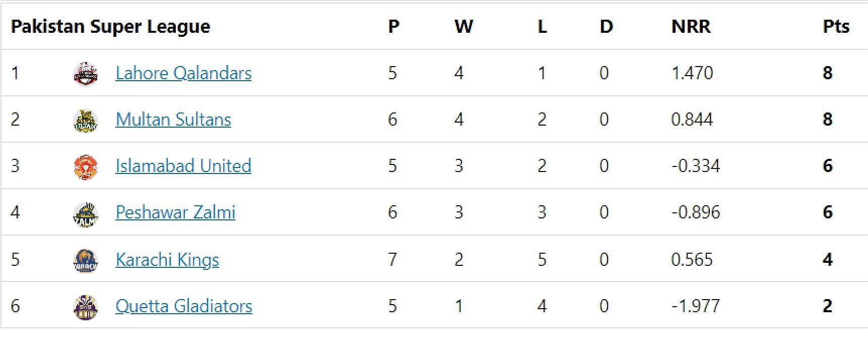Click the Karachi Kings team logo
868x344 pixels.
pyautogui.click(x=86, y=260)
